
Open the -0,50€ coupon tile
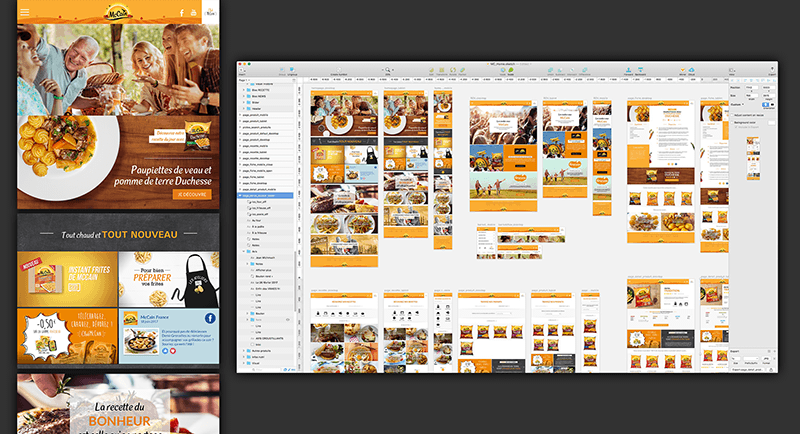(67, 336)
